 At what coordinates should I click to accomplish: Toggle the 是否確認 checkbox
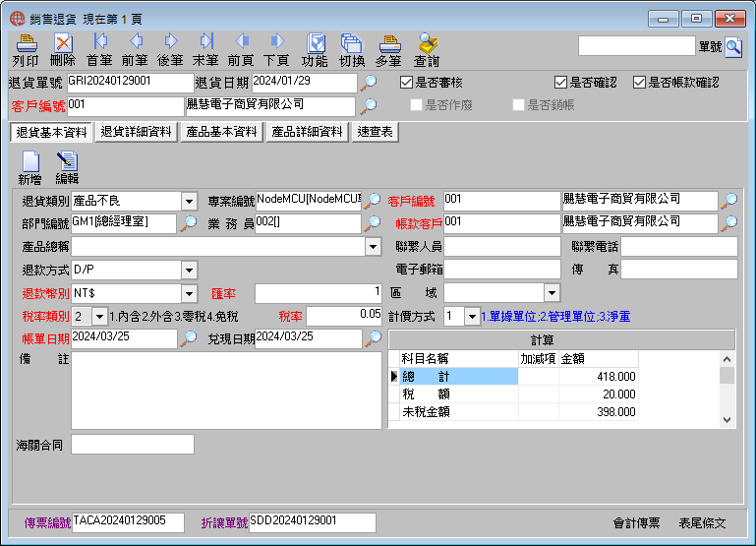560,83
